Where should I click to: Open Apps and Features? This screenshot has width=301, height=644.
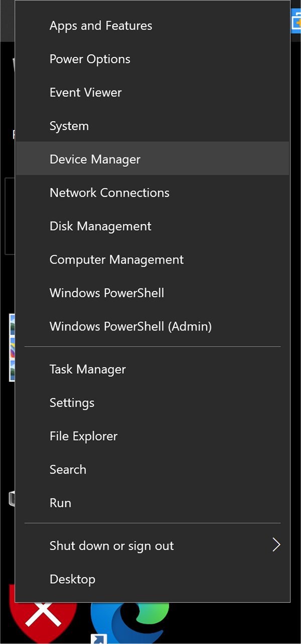click(x=100, y=25)
